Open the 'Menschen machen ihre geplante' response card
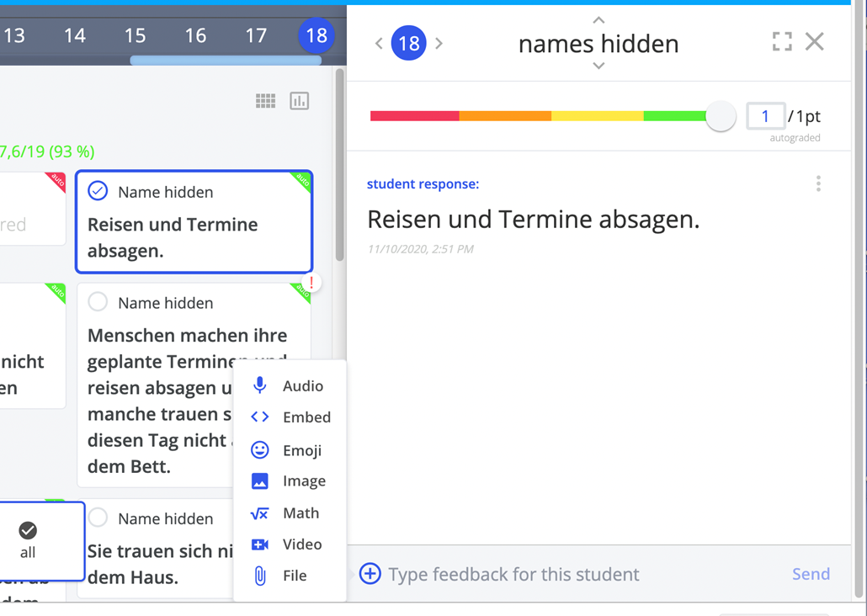The width and height of the screenshot is (867, 616). [194, 385]
